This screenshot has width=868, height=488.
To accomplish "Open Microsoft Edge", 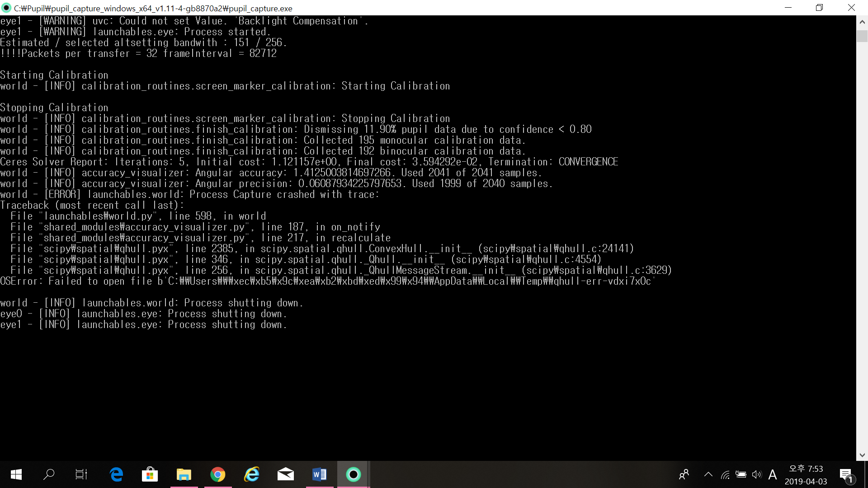I will 116,474.
